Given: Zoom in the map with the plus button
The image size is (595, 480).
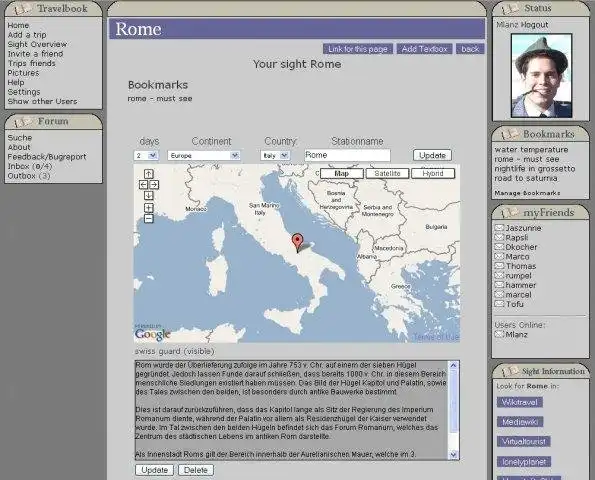Looking at the screenshot, I should click(148, 208).
